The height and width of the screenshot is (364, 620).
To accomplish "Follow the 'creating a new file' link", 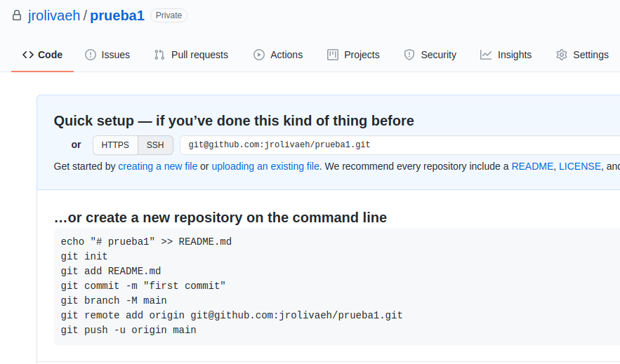I will coord(157,166).
